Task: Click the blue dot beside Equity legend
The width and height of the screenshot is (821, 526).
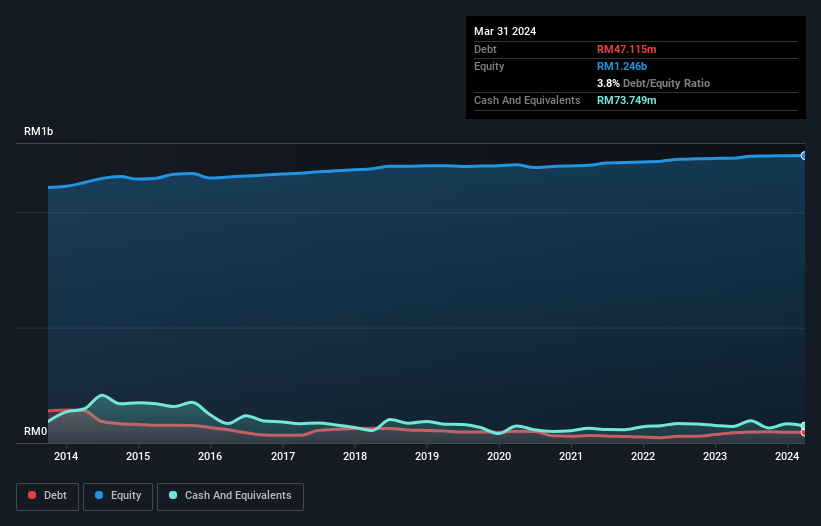Action: pyautogui.click(x=99, y=496)
